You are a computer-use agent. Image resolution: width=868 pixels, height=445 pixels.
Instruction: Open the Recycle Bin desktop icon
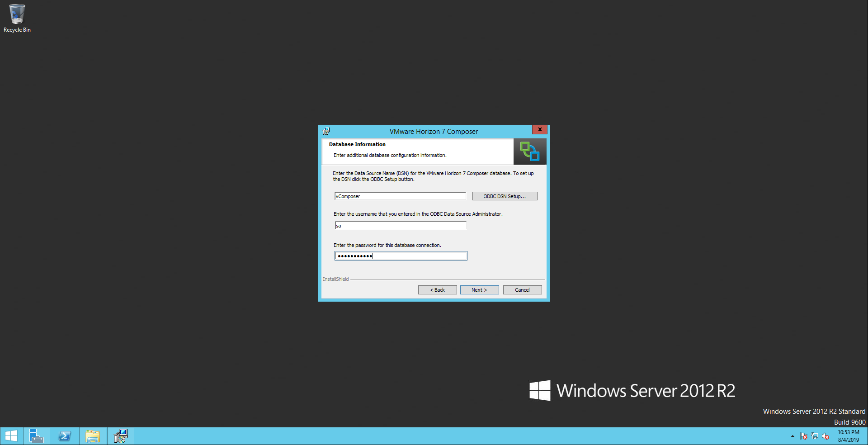(x=17, y=18)
